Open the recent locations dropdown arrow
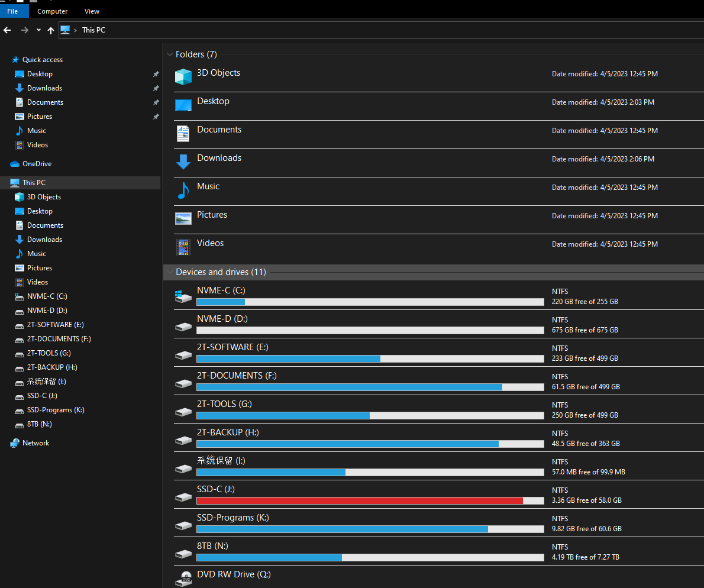 click(38, 30)
